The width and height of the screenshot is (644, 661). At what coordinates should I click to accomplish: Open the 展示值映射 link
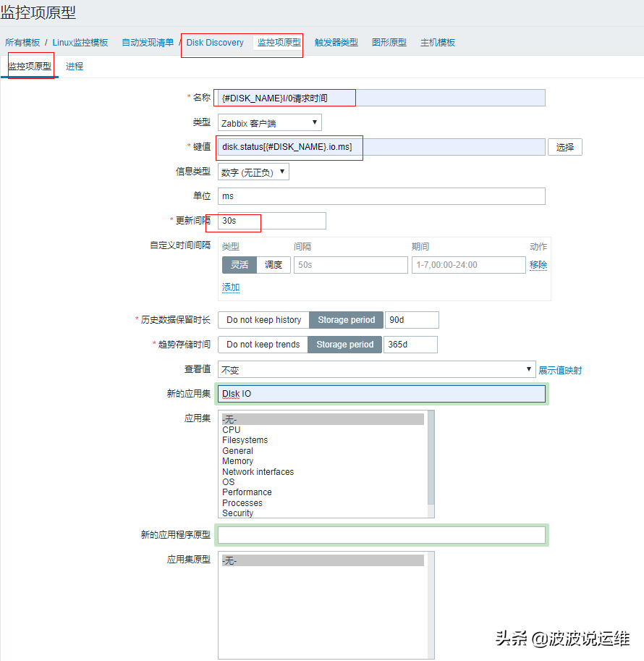click(560, 370)
